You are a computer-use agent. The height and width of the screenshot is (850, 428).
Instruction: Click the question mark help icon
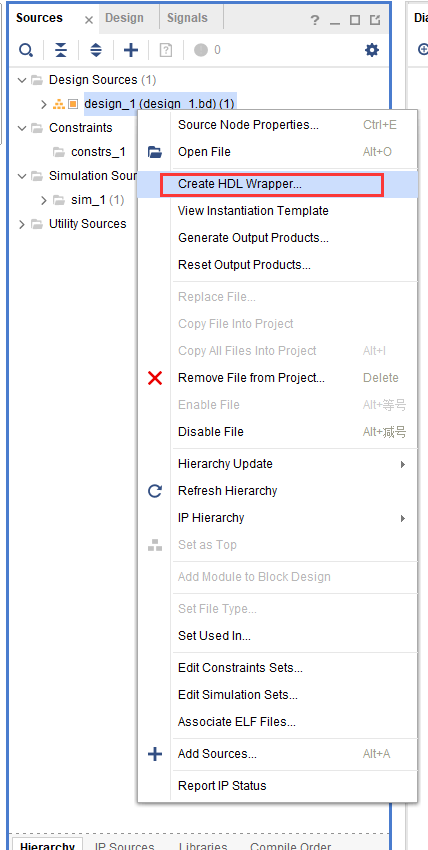click(x=315, y=21)
